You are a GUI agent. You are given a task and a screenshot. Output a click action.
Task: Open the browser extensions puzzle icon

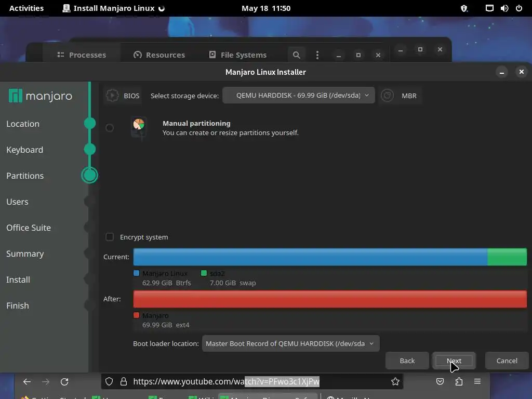(459, 382)
